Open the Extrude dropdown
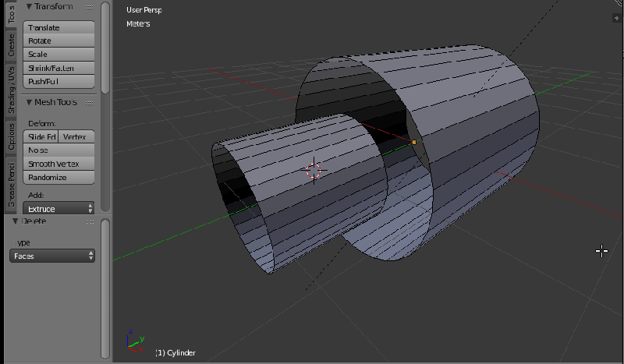Image resolution: width=624 pixels, height=364 pixels. (x=58, y=208)
